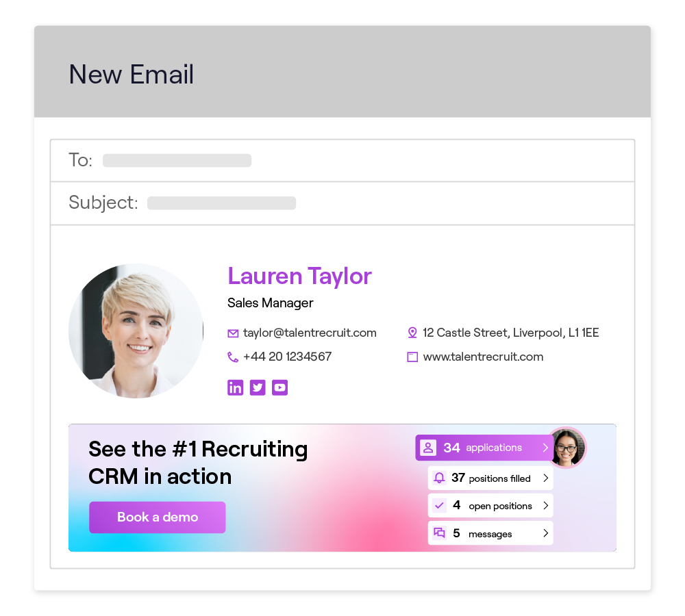The height and width of the screenshot is (616, 685).
Task: Open the YouTube social icon
Action: [x=279, y=387]
